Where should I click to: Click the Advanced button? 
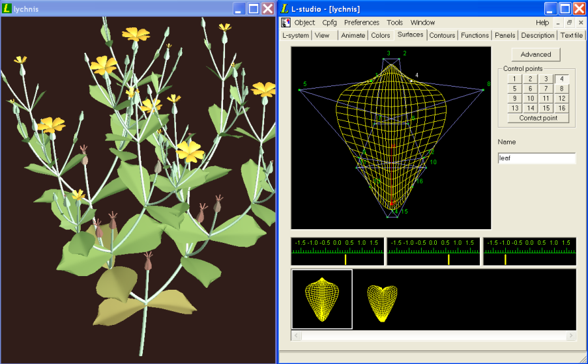536,54
